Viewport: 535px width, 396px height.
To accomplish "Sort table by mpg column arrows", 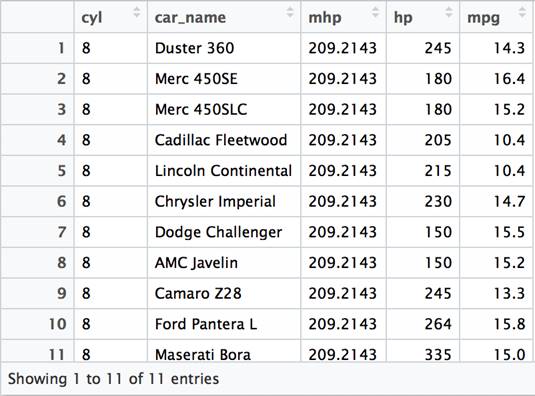I will point(522,12).
